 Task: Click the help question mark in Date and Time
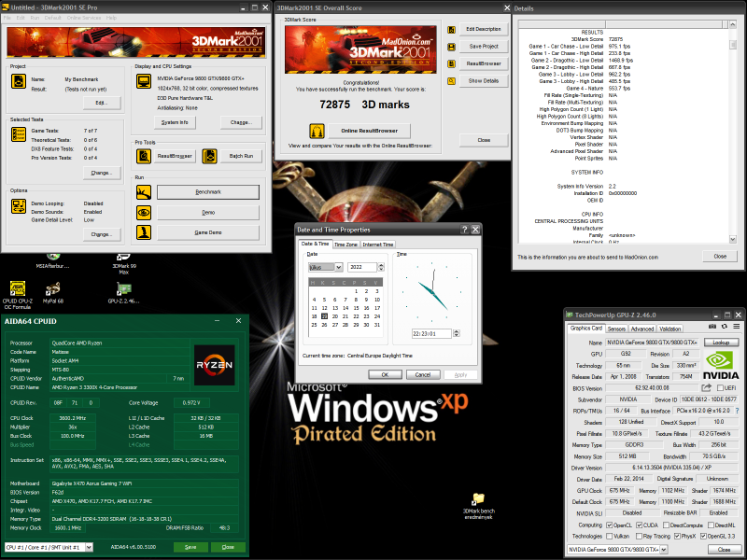(x=464, y=230)
